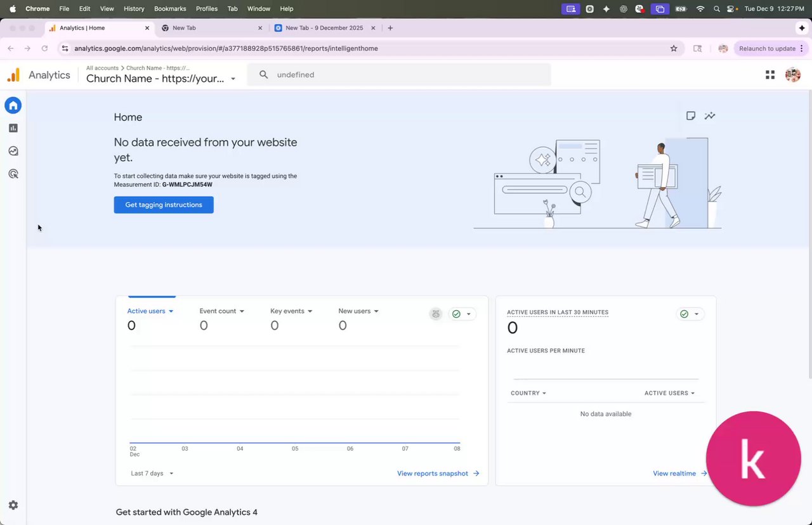
Task: Click the forward navigation arrow in Chrome
Action: tap(27, 48)
